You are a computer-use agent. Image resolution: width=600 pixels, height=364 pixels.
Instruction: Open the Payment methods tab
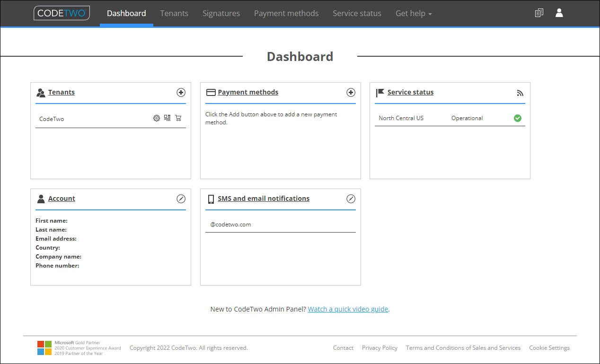click(286, 13)
